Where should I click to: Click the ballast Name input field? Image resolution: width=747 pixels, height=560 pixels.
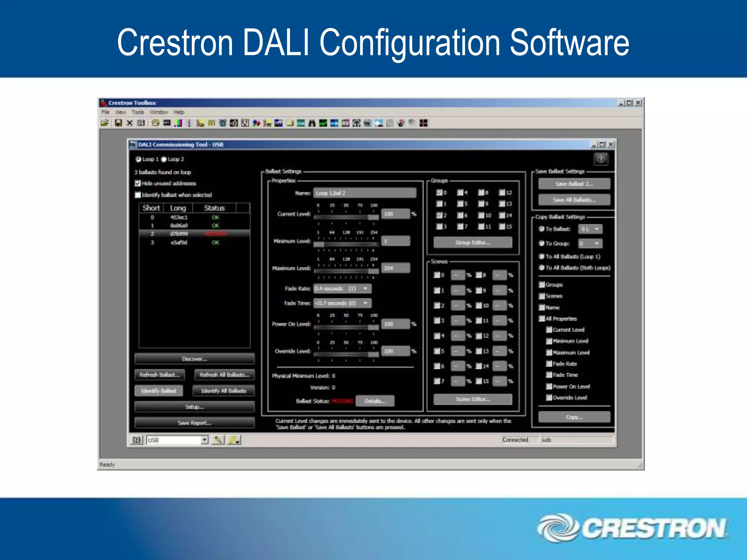(x=365, y=193)
